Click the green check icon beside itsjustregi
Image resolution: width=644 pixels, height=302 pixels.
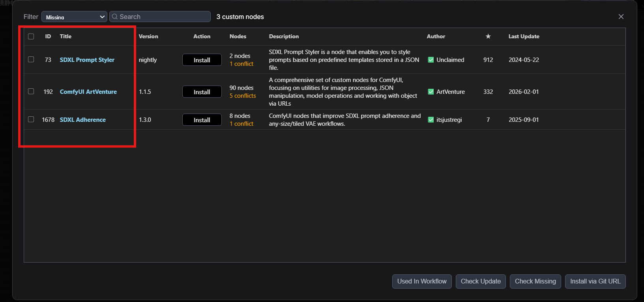431,120
